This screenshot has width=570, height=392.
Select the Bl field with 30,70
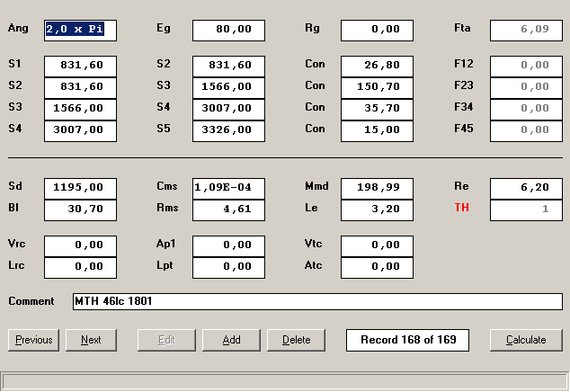click(x=80, y=210)
